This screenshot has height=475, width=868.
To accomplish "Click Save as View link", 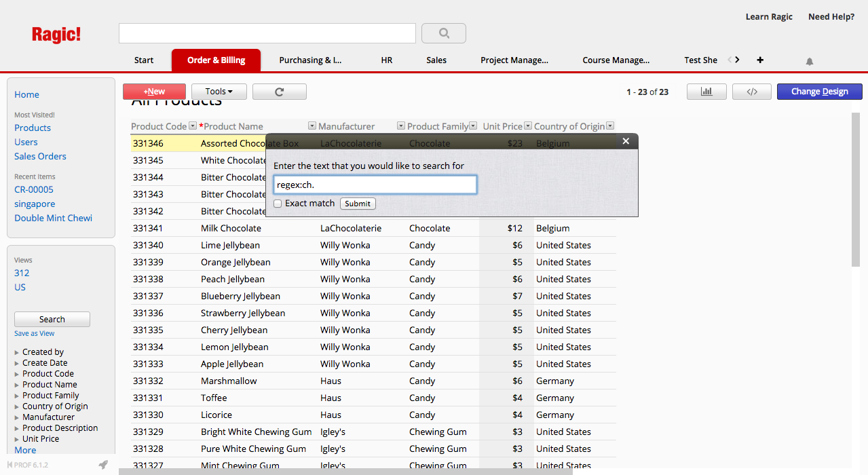I will 35,334.
